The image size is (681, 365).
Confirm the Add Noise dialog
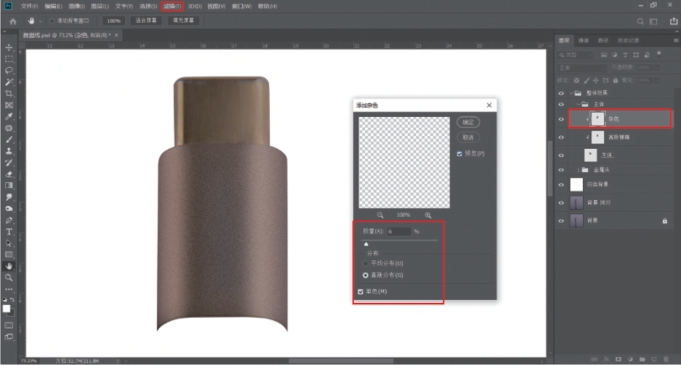point(468,123)
